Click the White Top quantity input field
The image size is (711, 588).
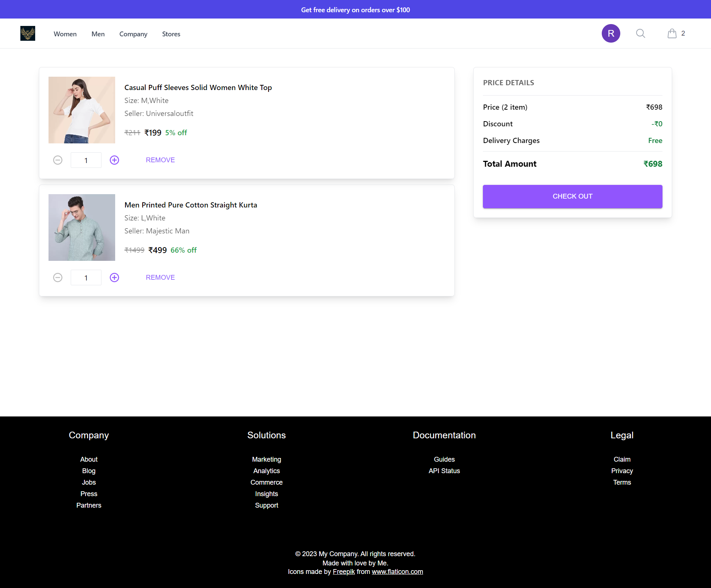86,160
